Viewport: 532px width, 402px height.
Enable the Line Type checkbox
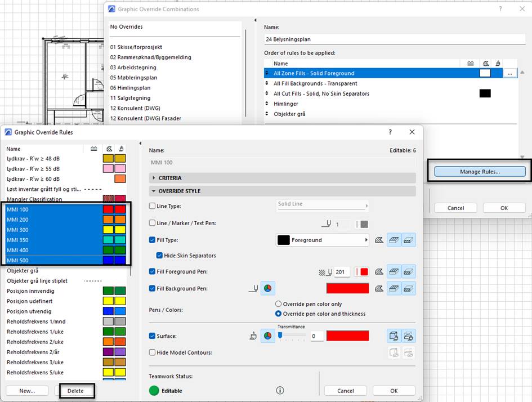(153, 206)
